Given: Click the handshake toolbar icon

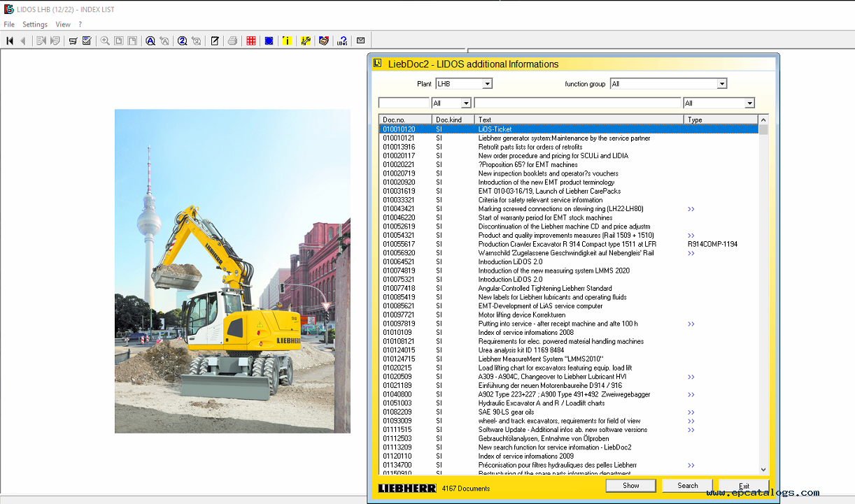Looking at the screenshot, I should pos(323,41).
